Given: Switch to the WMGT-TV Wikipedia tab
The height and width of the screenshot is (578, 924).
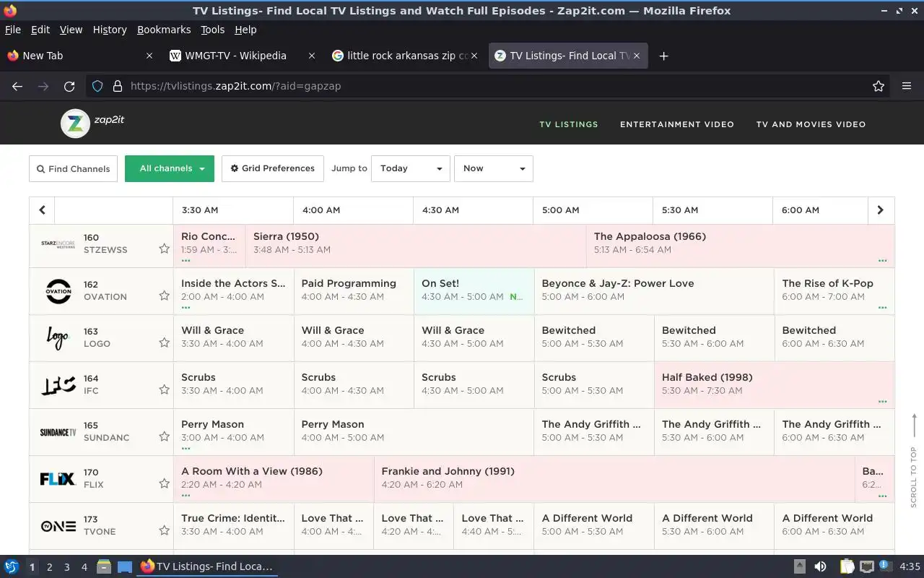Looking at the screenshot, I should point(235,56).
